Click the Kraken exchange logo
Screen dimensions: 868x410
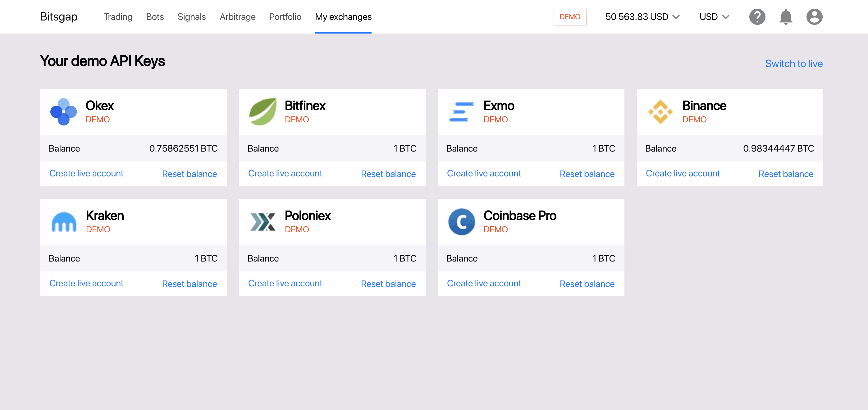(64, 222)
